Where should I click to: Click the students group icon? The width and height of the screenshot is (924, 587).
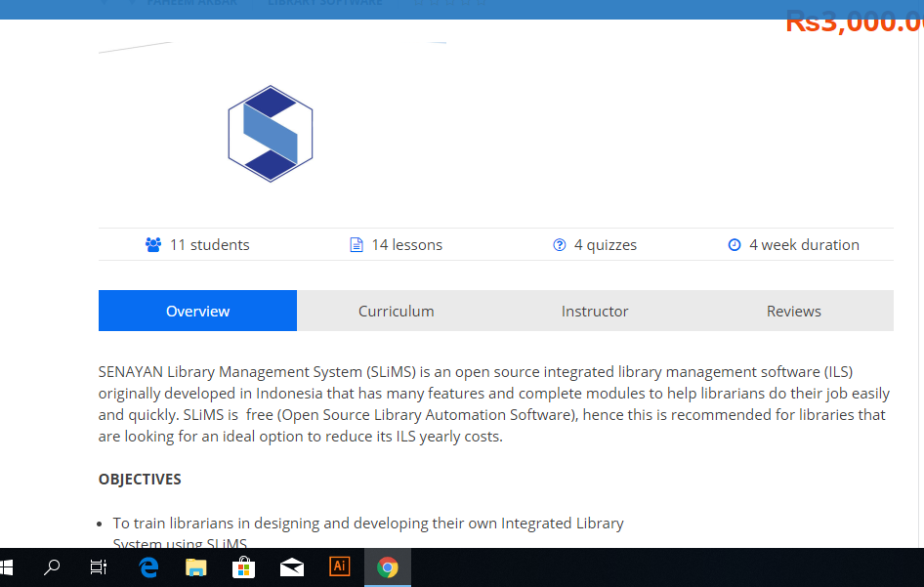pyautogui.click(x=153, y=244)
